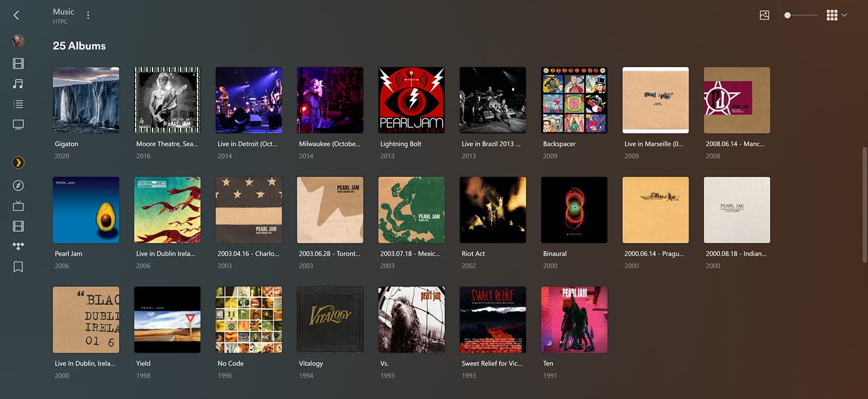Open the Tidal dots icon
The width and height of the screenshot is (868, 399).
point(18,246)
